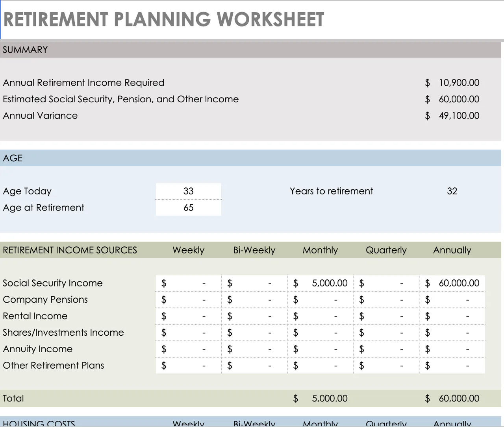Select Annuity Income annually cell
The width and height of the screenshot is (504, 427).
coord(452,349)
